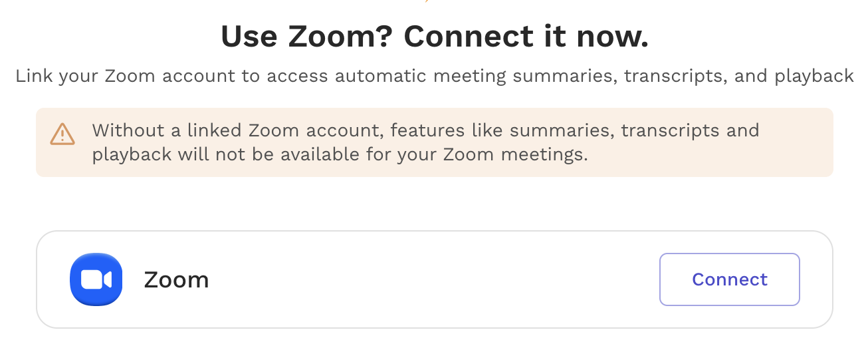Click 'Use Zoom?' in the heading

click(308, 37)
